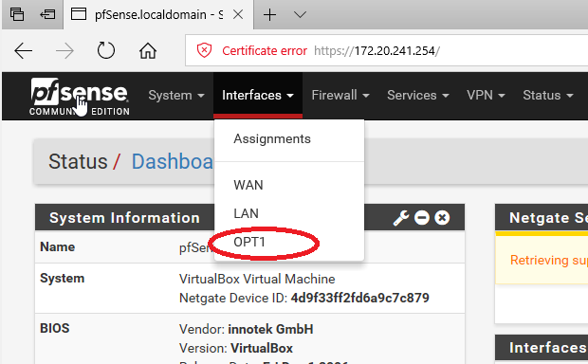Close the pfSense.localdomain tab
Screen dimensions: 588x364
click(x=238, y=14)
